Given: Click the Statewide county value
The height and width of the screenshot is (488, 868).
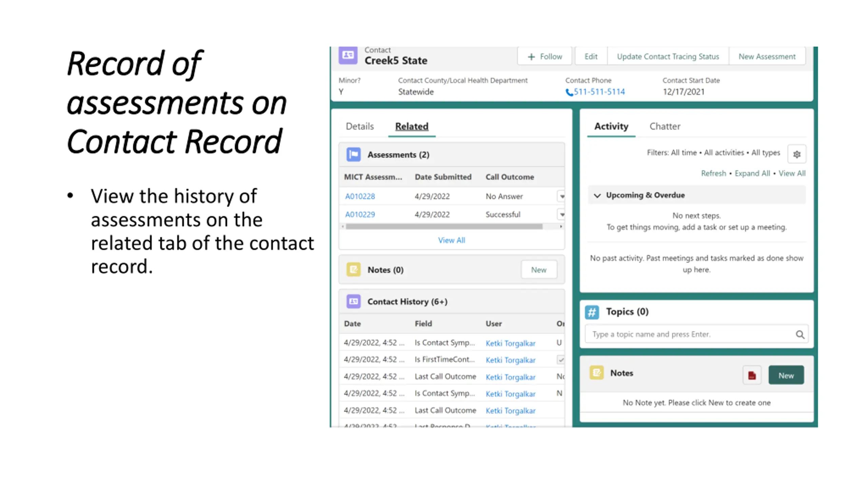Looking at the screenshot, I should coord(416,92).
